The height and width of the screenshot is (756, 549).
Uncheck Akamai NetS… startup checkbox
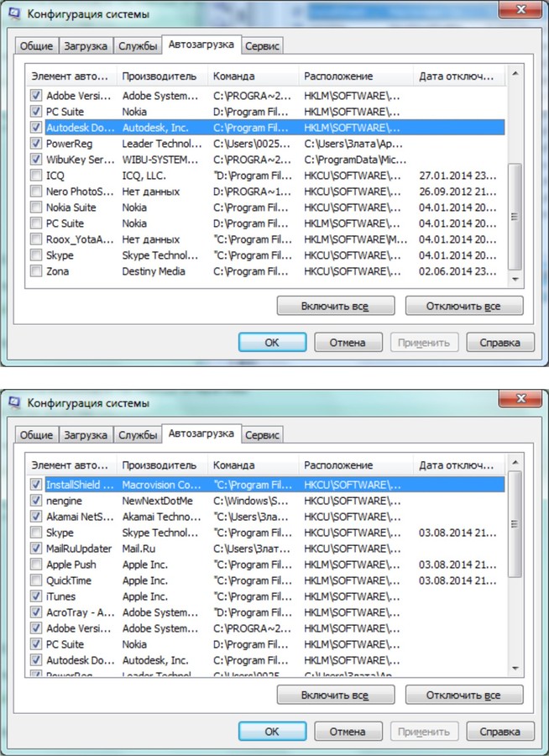(36, 517)
